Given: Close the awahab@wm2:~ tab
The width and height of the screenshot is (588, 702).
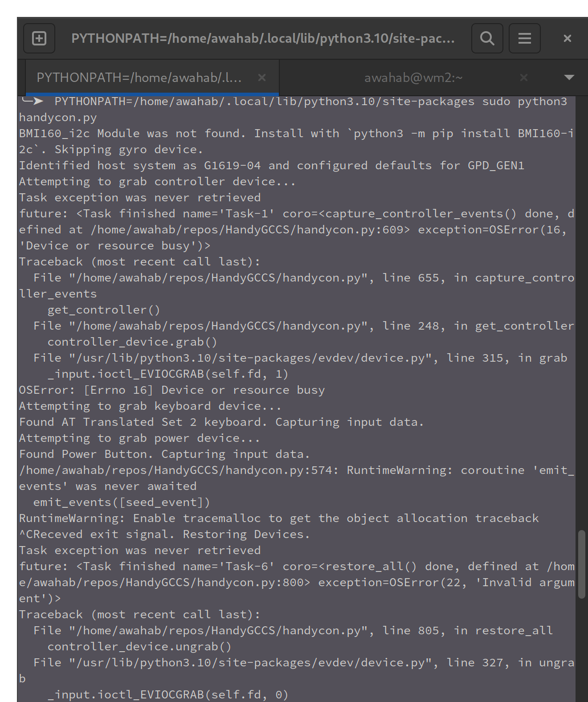Looking at the screenshot, I should pyautogui.click(x=523, y=78).
